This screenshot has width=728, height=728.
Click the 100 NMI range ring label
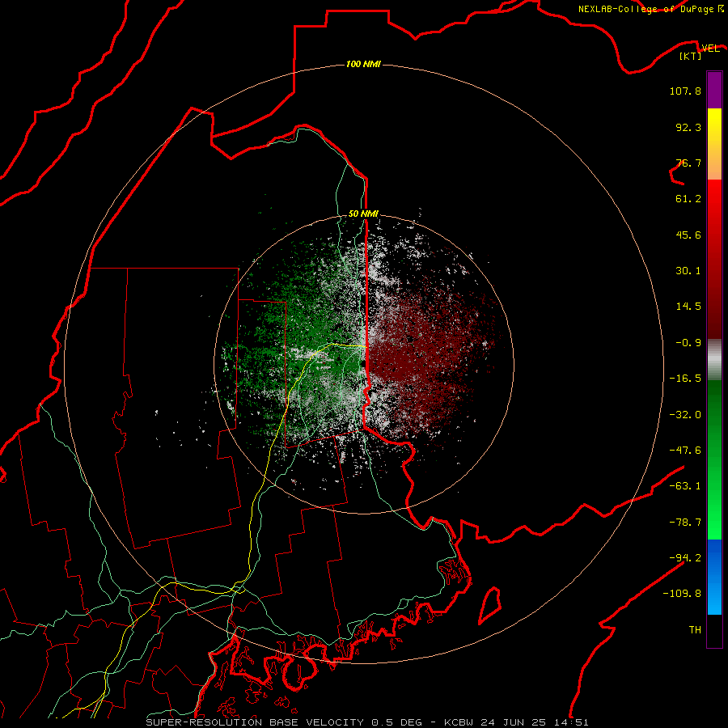pyautogui.click(x=363, y=64)
